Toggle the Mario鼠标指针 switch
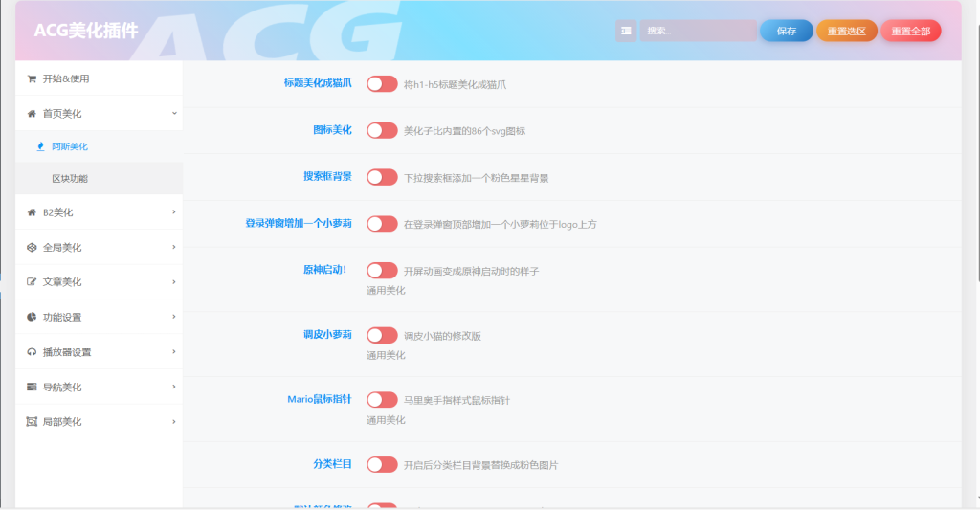Image resolution: width=980 pixels, height=510 pixels. click(382, 399)
